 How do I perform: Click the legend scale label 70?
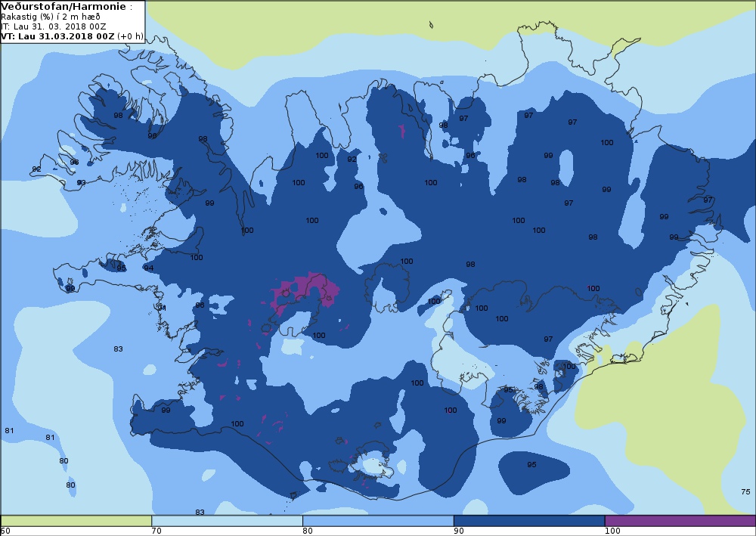156,531
